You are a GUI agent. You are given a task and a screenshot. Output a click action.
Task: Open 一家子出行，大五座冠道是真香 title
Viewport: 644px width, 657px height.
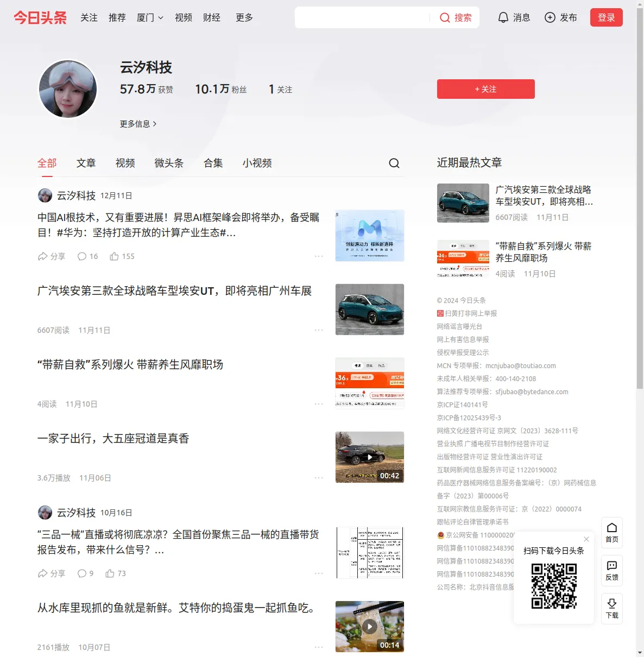113,439
